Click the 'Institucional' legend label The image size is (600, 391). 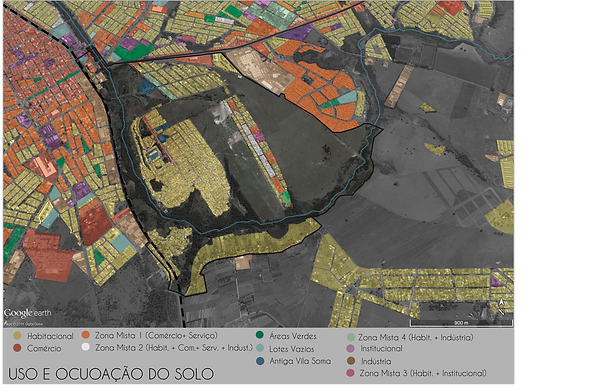(381, 349)
